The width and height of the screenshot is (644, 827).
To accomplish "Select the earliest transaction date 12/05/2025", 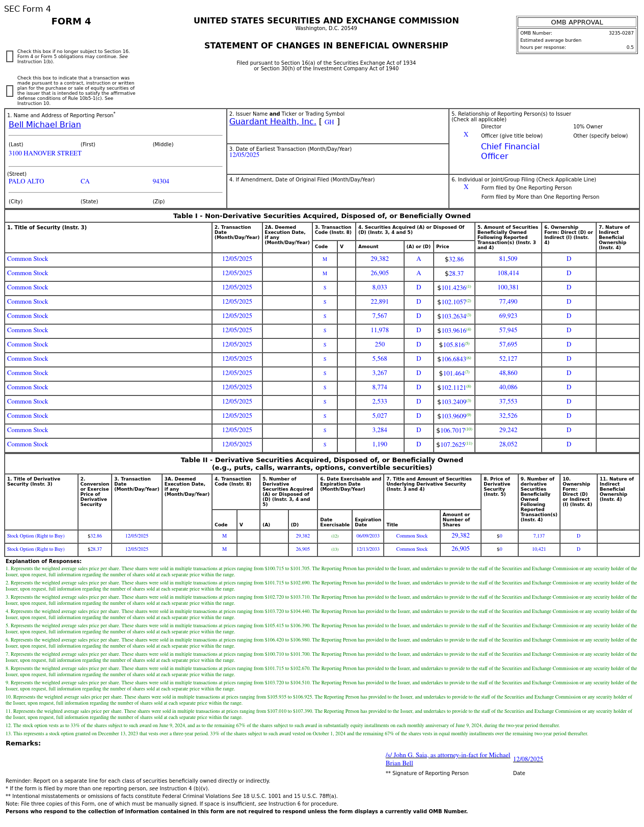I will coord(244,155).
